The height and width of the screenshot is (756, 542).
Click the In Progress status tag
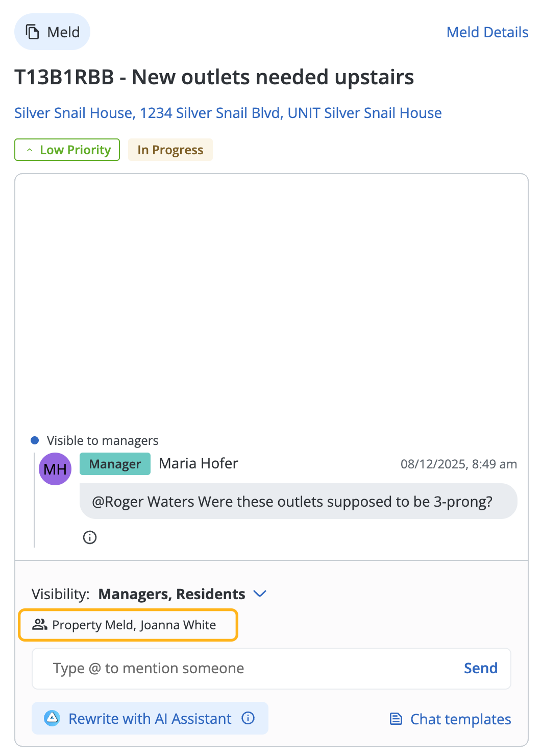[x=170, y=150]
